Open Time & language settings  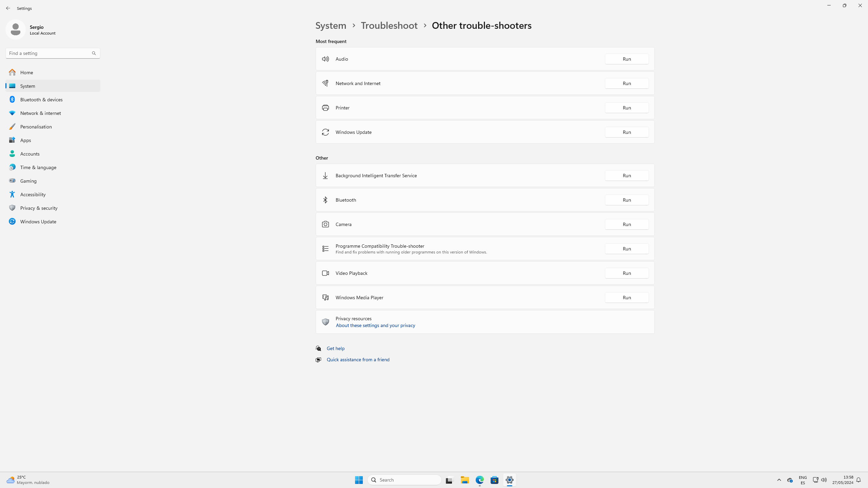(53, 167)
